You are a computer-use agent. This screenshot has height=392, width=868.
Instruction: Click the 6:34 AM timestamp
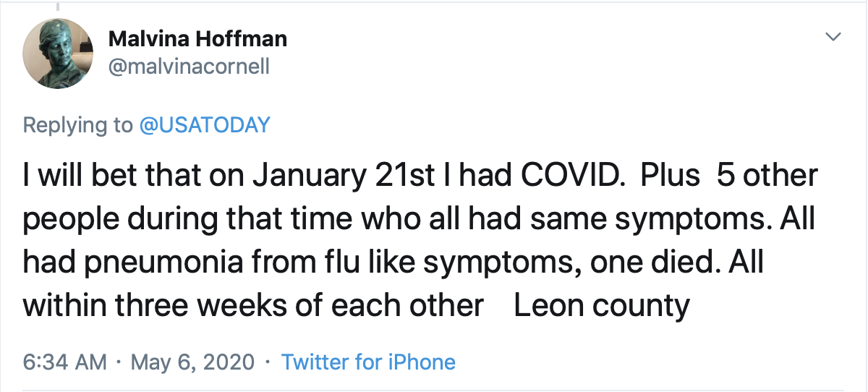tap(65, 361)
